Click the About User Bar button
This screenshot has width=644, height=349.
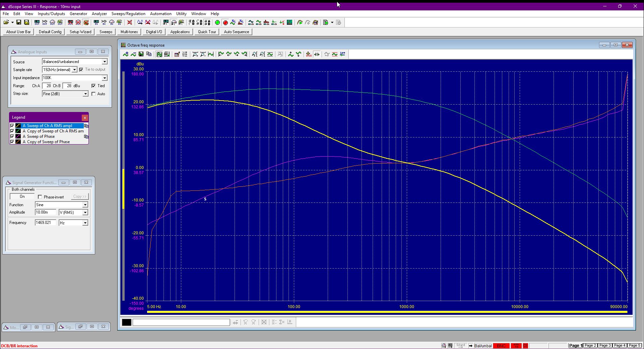point(18,32)
